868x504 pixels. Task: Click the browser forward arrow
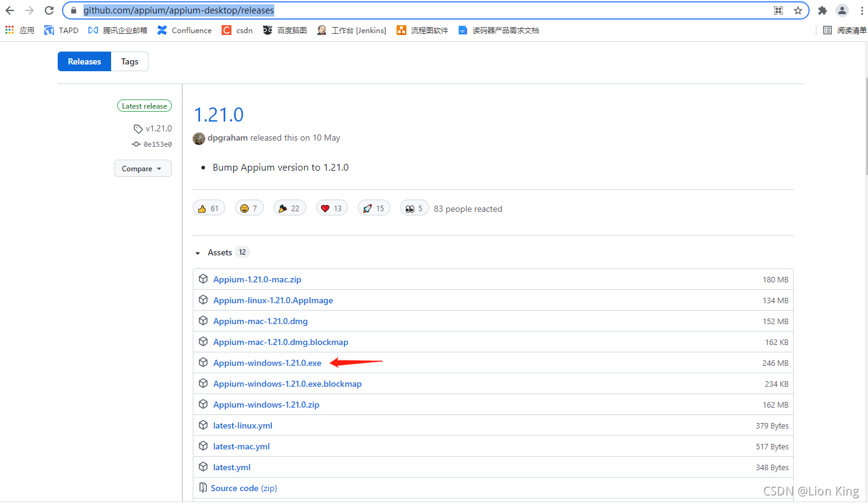point(29,10)
